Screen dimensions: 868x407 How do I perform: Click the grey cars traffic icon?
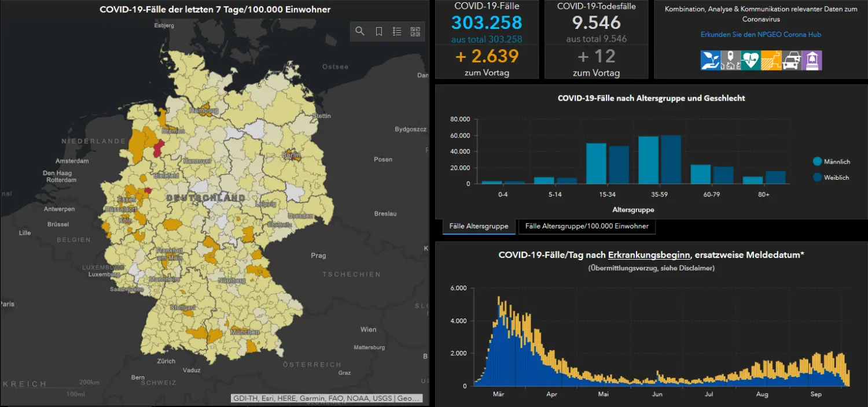(x=792, y=60)
